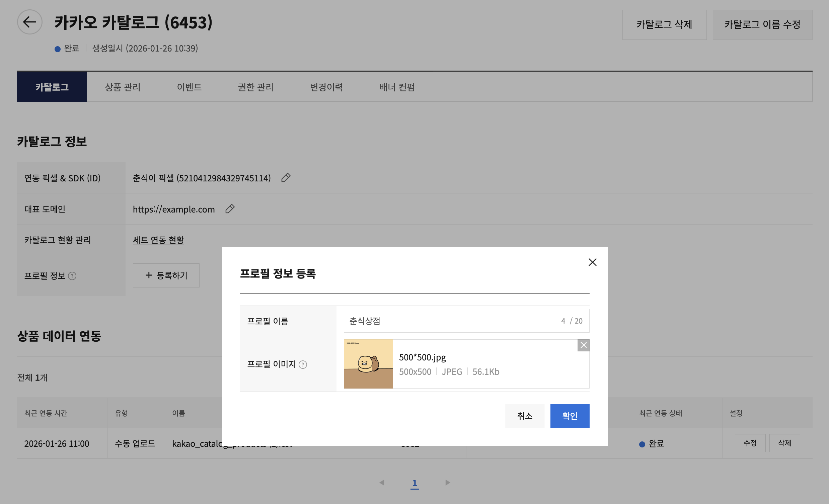
Task: Click the back arrow icon
Action: click(29, 22)
